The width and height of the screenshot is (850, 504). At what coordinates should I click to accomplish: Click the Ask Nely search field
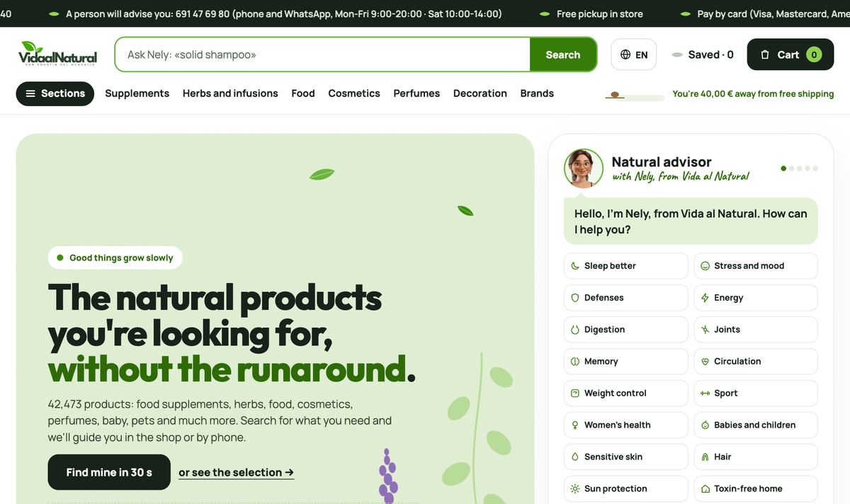(x=322, y=55)
